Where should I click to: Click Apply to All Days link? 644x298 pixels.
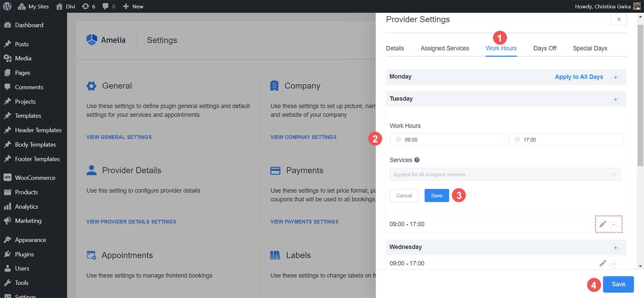(579, 77)
